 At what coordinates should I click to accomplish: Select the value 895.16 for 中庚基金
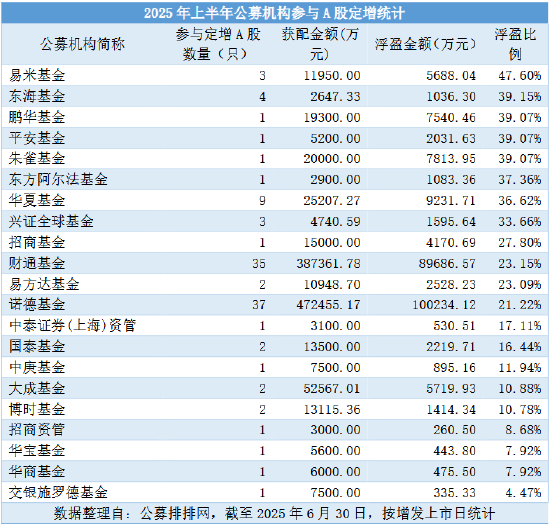[x=454, y=368]
